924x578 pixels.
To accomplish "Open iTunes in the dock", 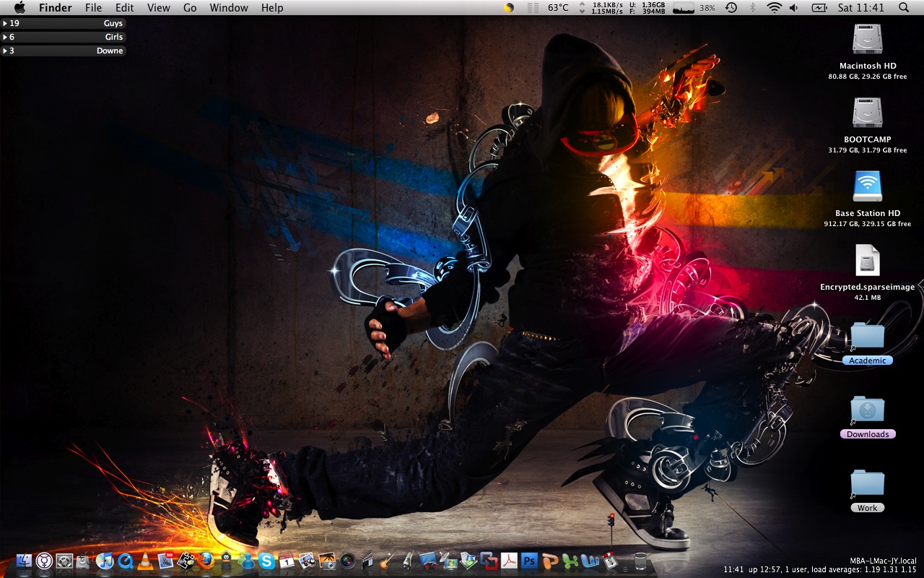I will point(105,560).
